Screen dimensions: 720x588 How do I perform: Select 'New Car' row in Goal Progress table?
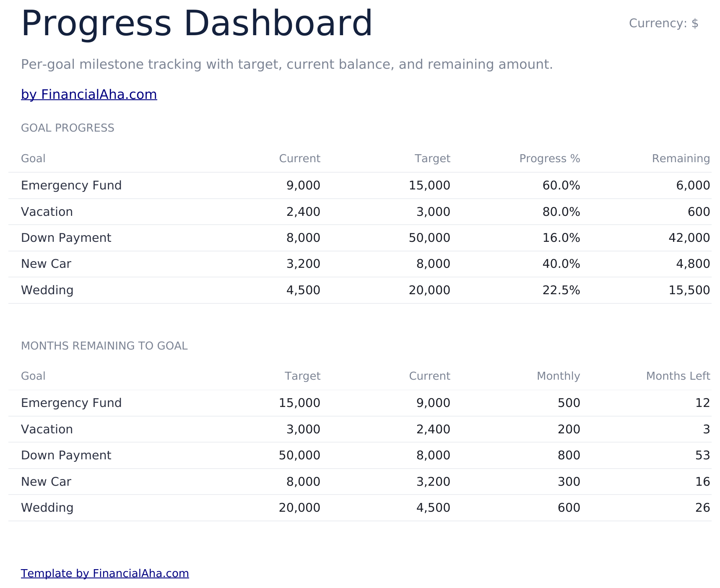(x=360, y=264)
